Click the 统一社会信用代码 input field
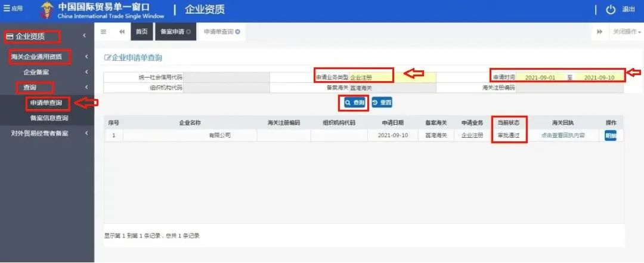This screenshot has height=263, width=644. tap(226, 77)
